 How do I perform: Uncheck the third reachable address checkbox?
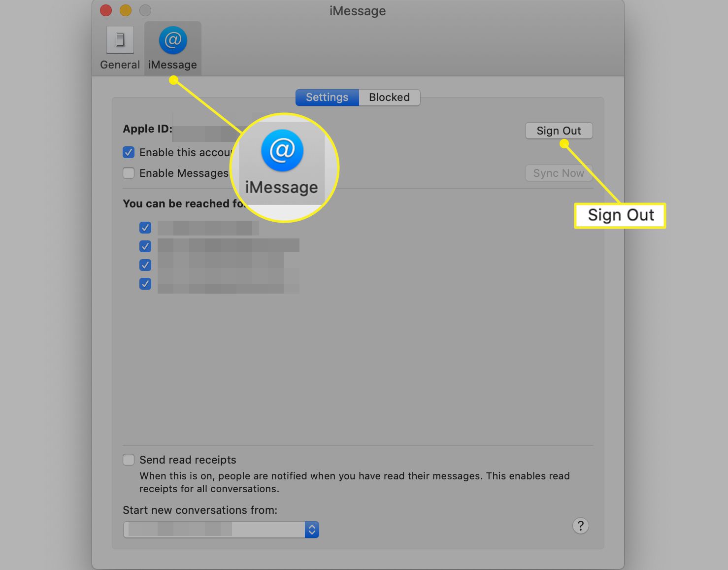point(145,265)
